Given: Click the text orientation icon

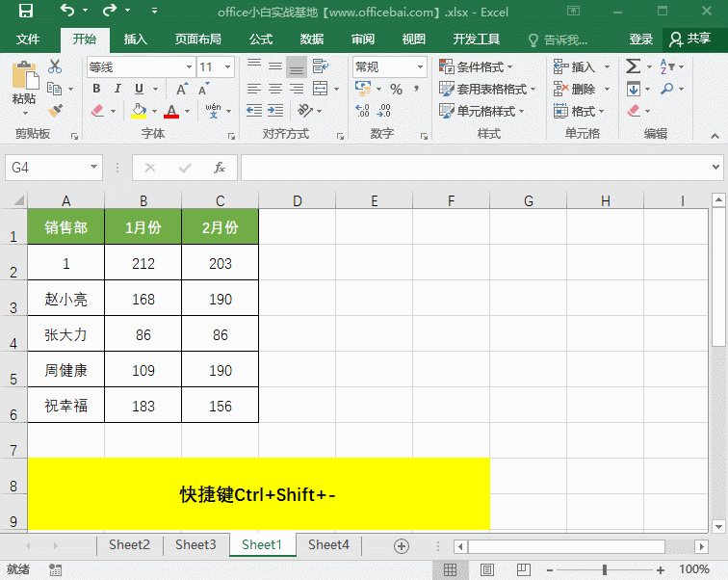Looking at the screenshot, I should (305, 111).
